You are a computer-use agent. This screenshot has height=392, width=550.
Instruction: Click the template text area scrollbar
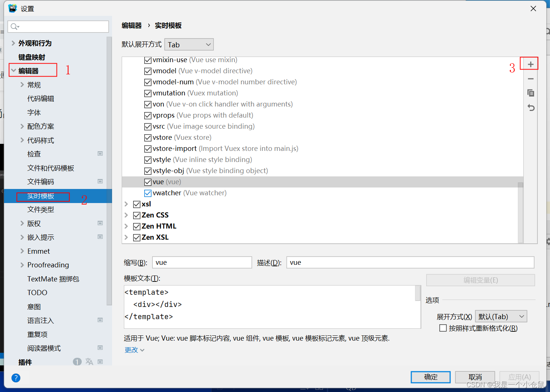418,293
